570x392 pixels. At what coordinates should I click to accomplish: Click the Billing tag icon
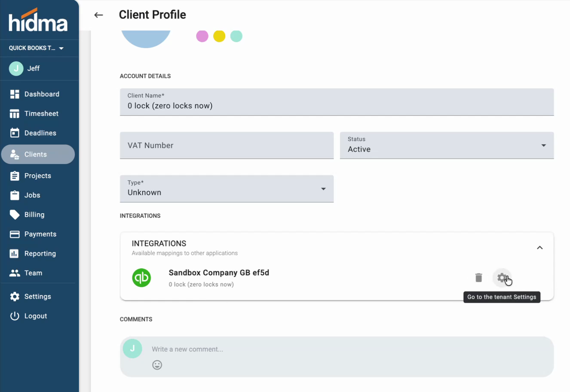pos(15,214)
